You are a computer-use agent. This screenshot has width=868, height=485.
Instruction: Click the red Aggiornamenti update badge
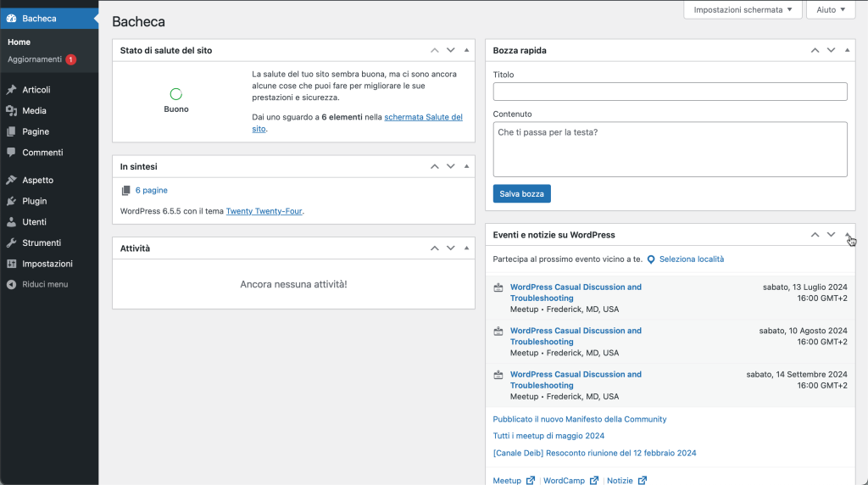tap(71, 59)
